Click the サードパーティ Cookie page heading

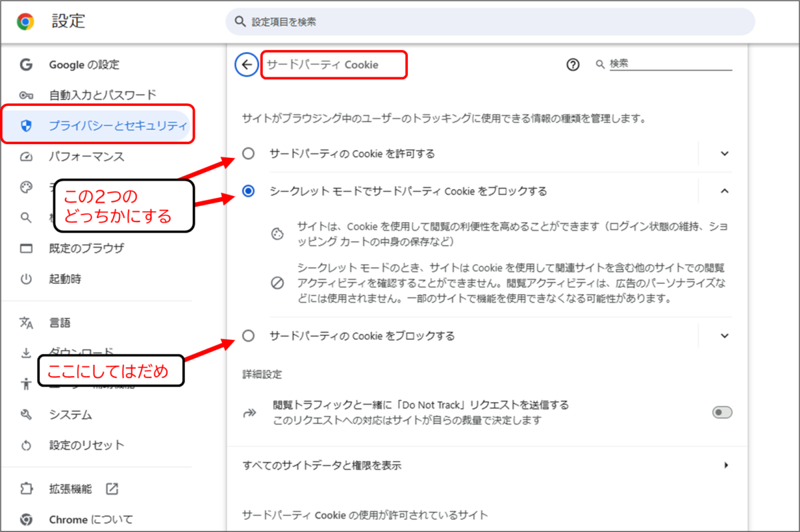click(x=323, y=65)
